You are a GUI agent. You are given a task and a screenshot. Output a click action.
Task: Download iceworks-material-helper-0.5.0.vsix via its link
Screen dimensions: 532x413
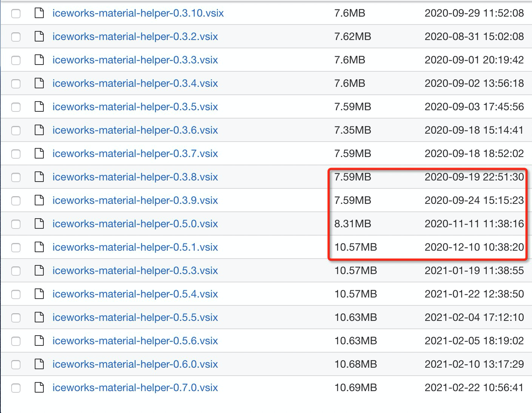coord(135,224)
